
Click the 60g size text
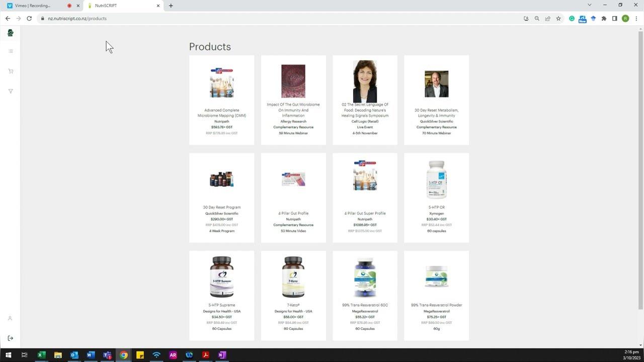coord(436,329)
